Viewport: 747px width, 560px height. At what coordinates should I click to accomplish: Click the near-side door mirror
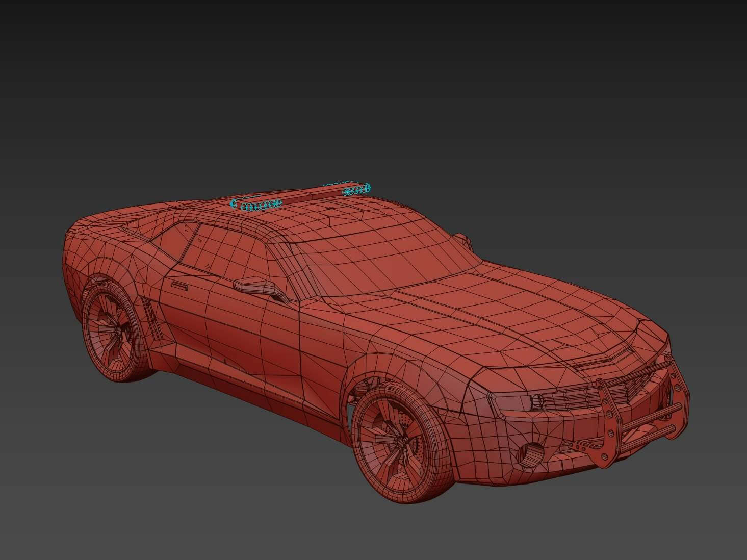pyautogui.click(x=258, y=286)
